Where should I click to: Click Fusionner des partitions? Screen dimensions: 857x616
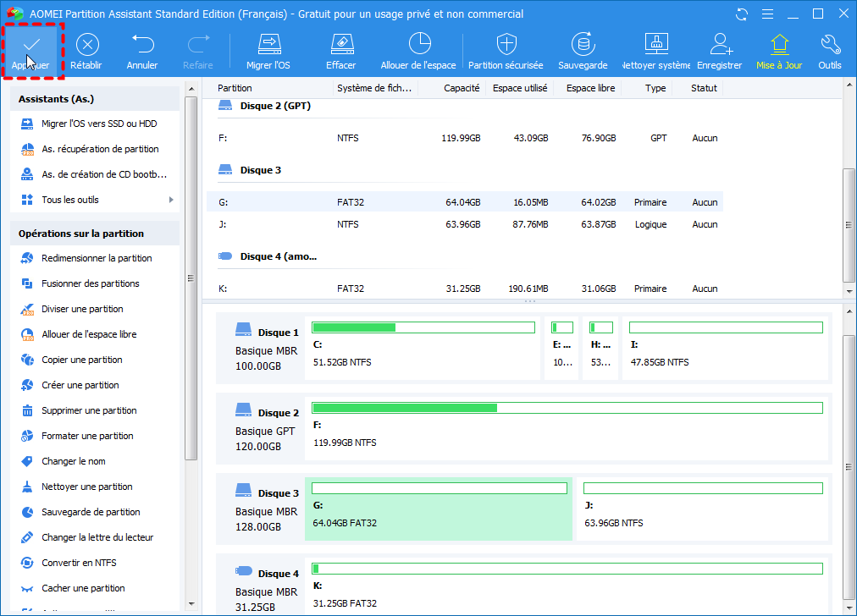point(90,283)
